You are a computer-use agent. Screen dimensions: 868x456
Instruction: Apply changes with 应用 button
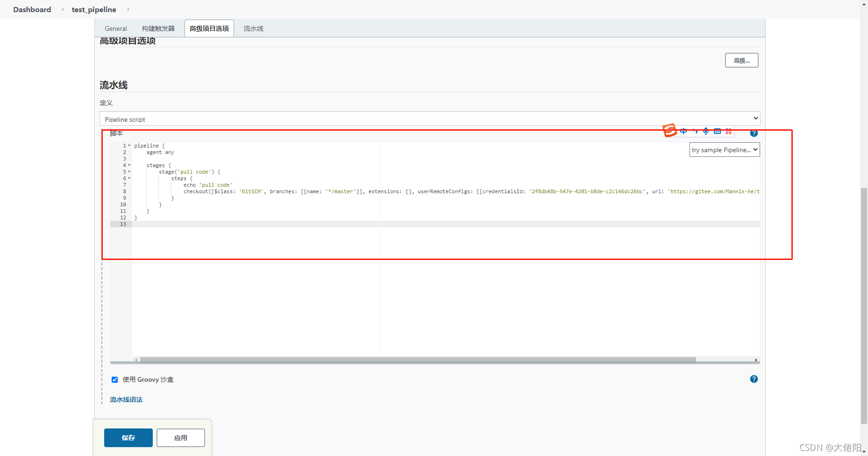pos(181,438)
